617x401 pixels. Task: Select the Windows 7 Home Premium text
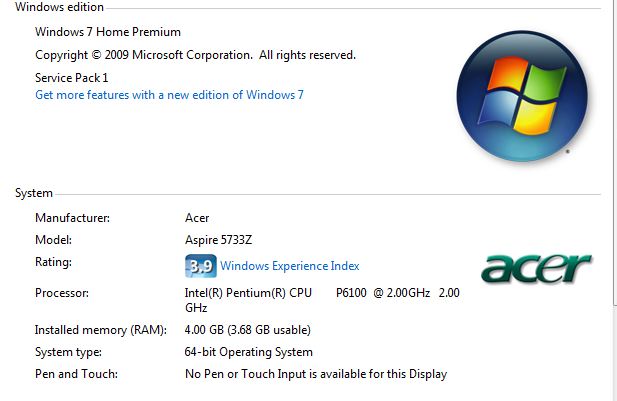click(x=108, y=32)
